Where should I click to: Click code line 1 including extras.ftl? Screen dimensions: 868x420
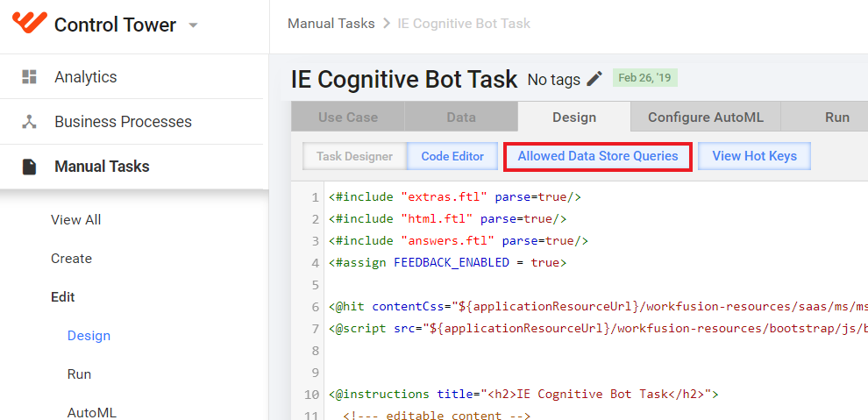[x=454, y=197]
